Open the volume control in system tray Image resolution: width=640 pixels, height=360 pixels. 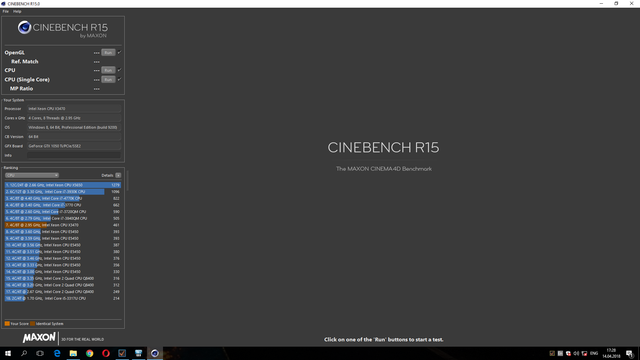[x=576, y=353]
